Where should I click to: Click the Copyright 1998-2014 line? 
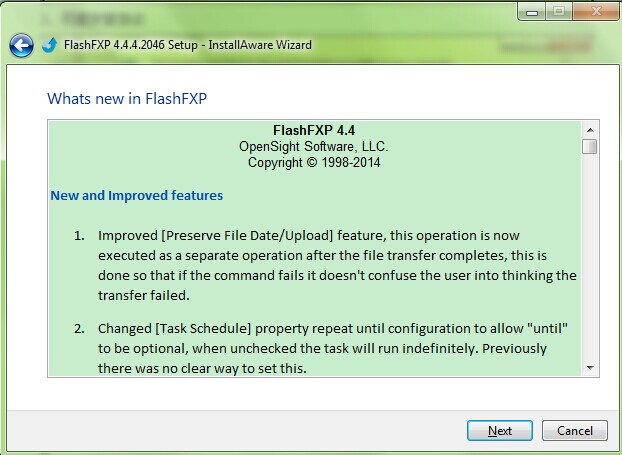(314, 162)
